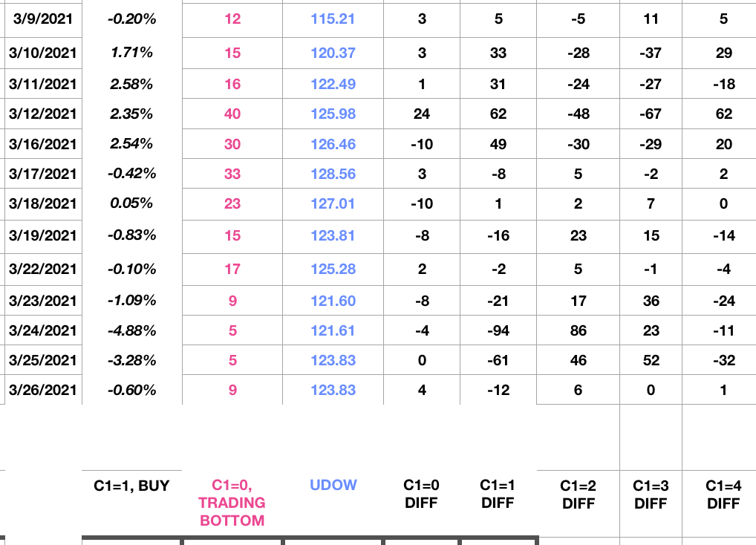756x545 pixels.
Task: Select the C1=2 DIFF header cell
Action: coord(578,495)
